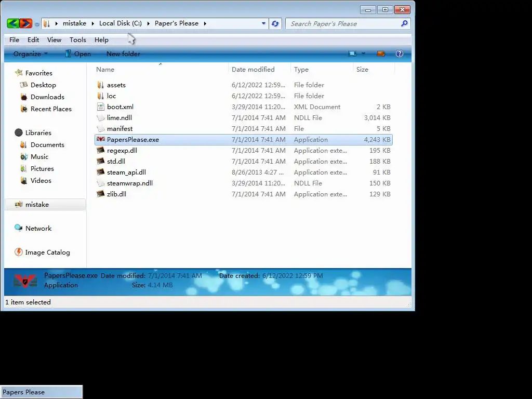Click the zlib.dll file icon

[x=100, y=194]
